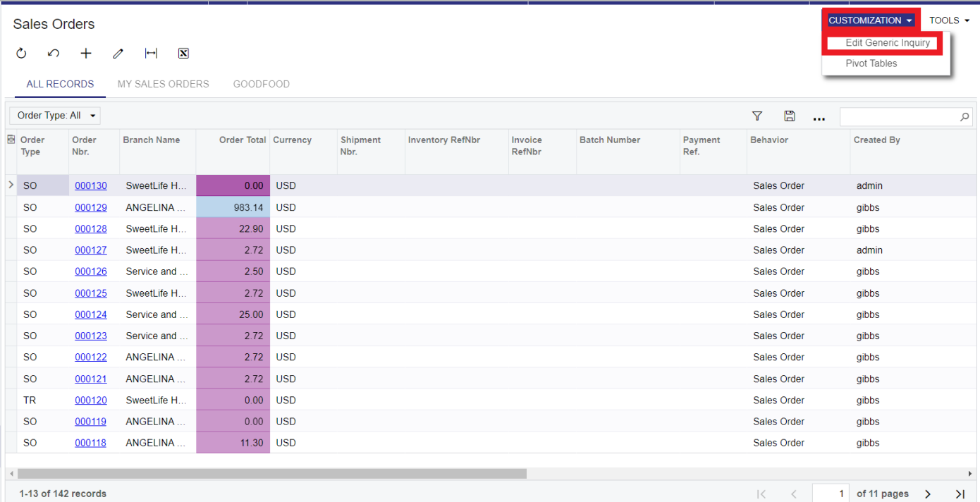Select the GOODFOOD tab
This screenshot has width=980, height=502.
[x=262, y=84]
